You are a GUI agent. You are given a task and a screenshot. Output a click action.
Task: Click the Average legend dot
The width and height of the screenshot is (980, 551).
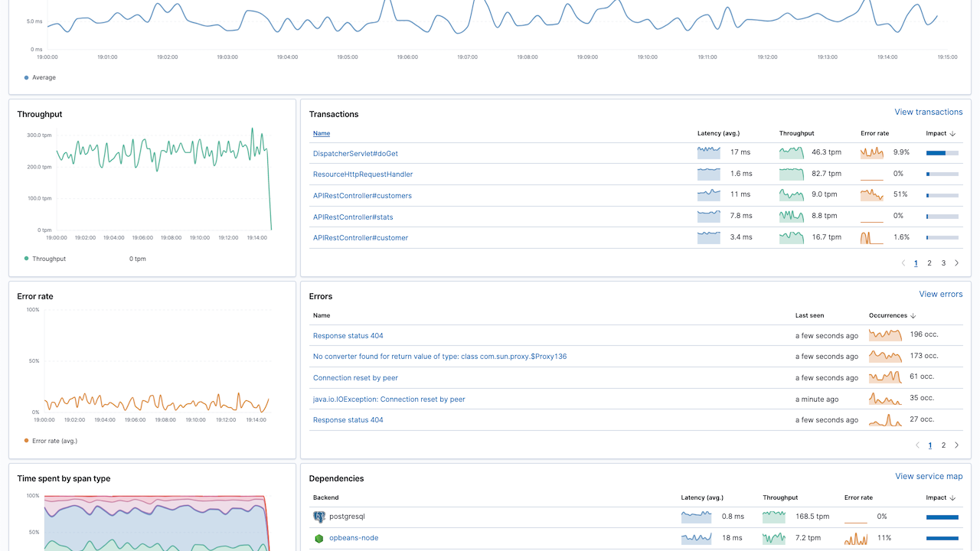[27, 77]
